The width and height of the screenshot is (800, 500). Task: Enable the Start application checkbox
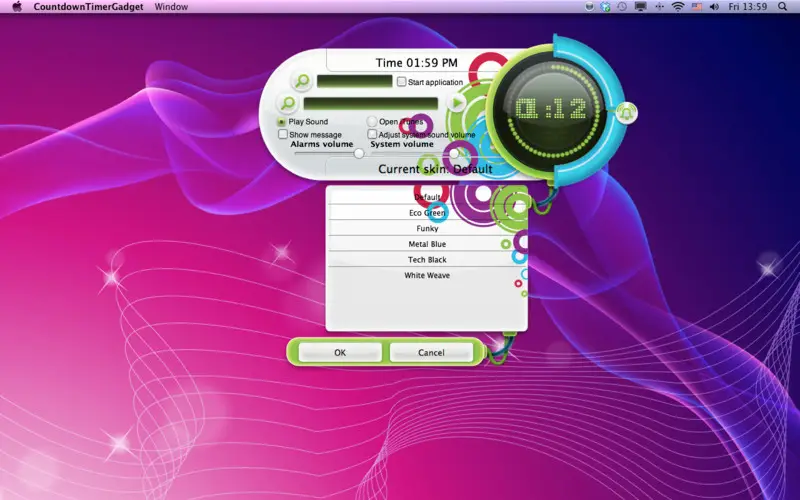click(402, 82)
